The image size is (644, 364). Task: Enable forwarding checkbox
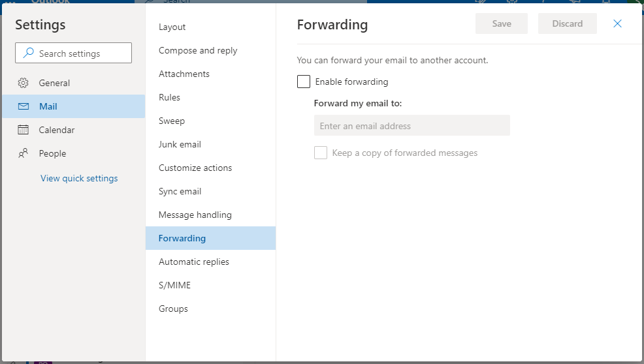pyautogui.click(x=304, y=82)
